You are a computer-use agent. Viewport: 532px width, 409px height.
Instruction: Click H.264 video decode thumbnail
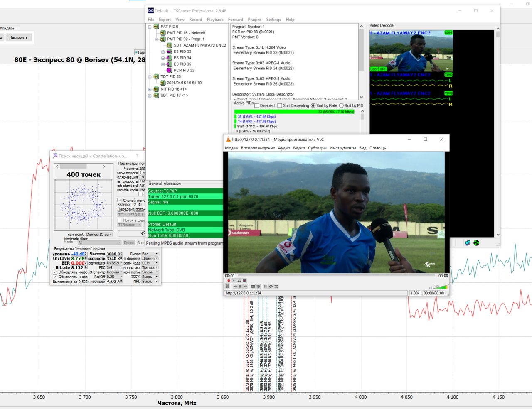point(411,51)
